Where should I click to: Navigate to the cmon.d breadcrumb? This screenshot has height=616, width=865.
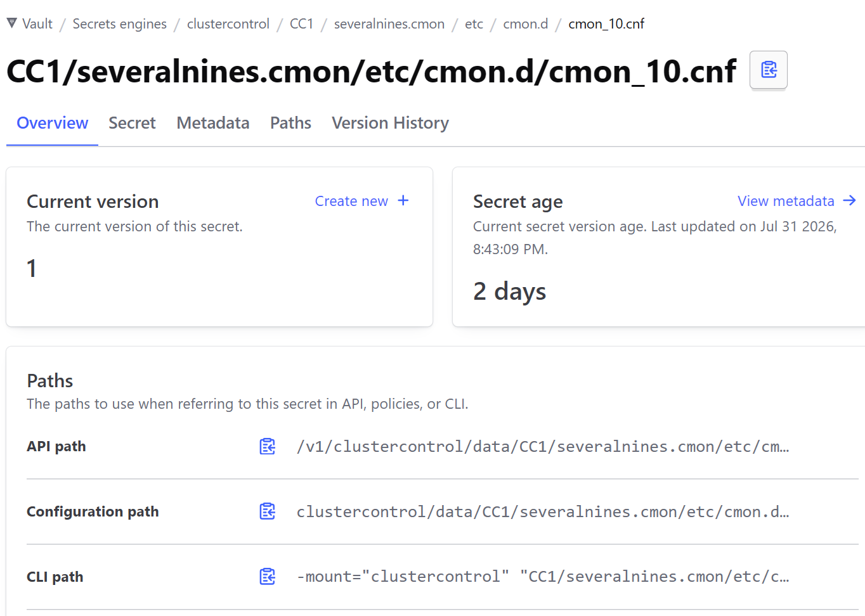[x=526, y=24]
